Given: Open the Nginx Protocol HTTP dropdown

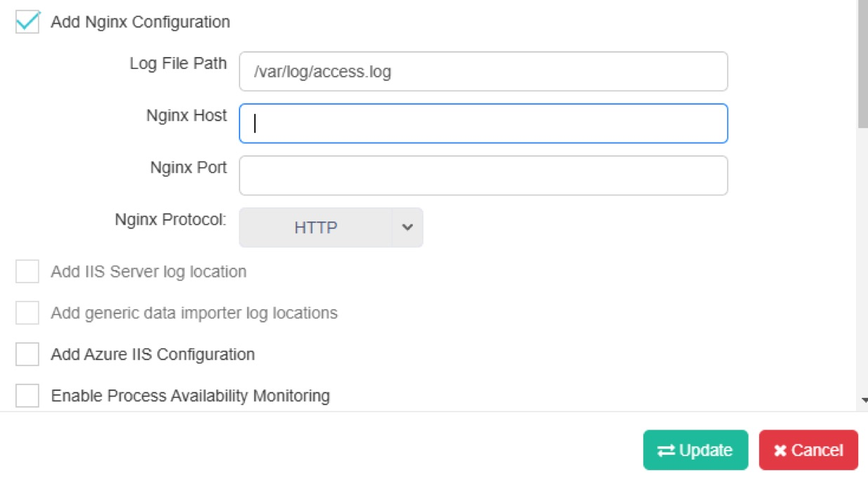Looking at the screenshot, I should pos(331,227).
